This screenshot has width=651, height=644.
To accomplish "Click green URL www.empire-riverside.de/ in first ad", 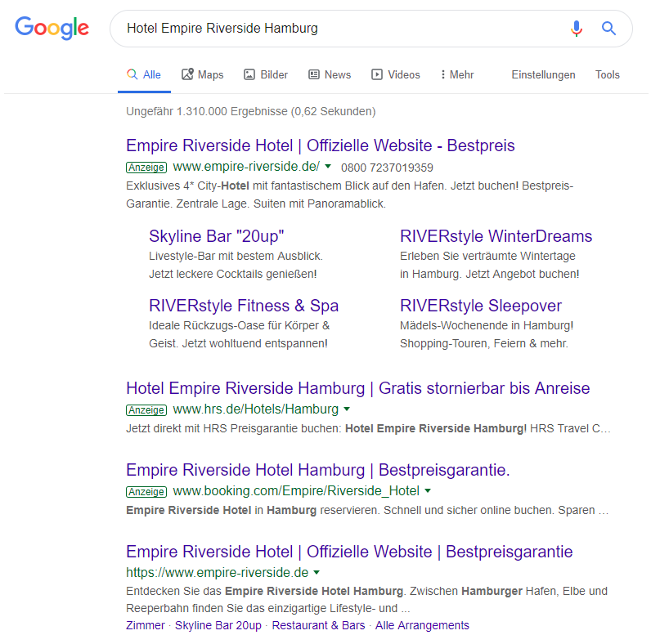I will click(x=246, y=167).
